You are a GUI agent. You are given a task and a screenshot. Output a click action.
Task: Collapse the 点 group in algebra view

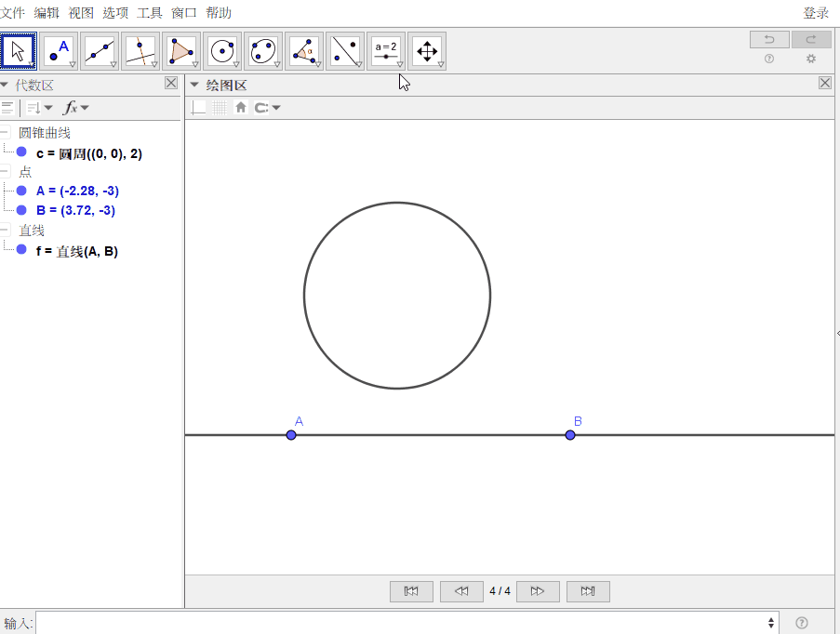coord(7,172)
